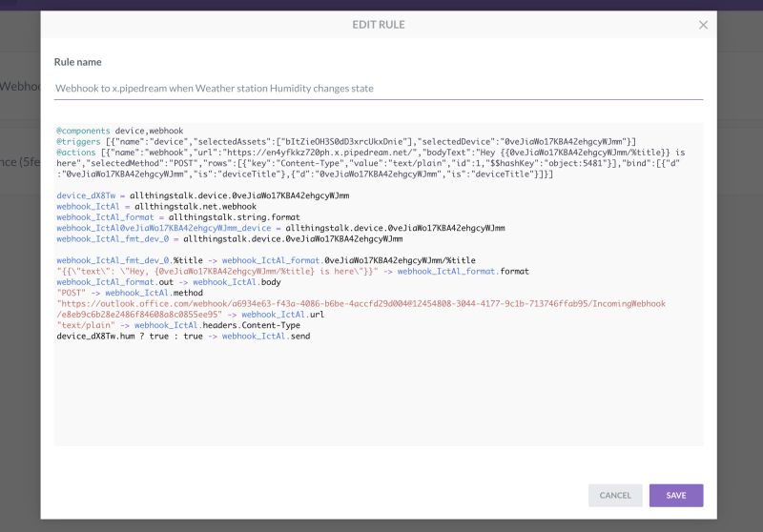Cancel editing with the CANCEL button

click(x=614, y=495)
